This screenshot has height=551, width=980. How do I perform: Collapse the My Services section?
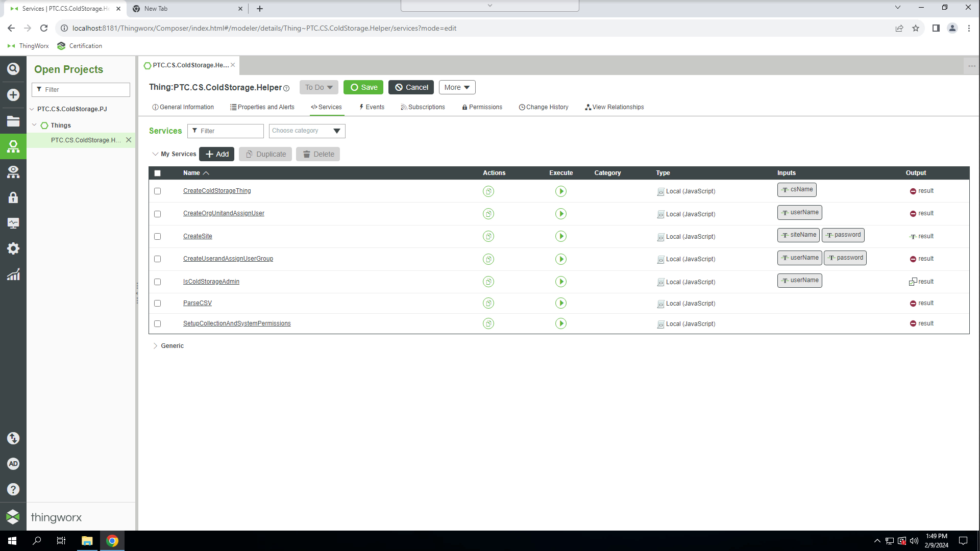tap(155, 154)
